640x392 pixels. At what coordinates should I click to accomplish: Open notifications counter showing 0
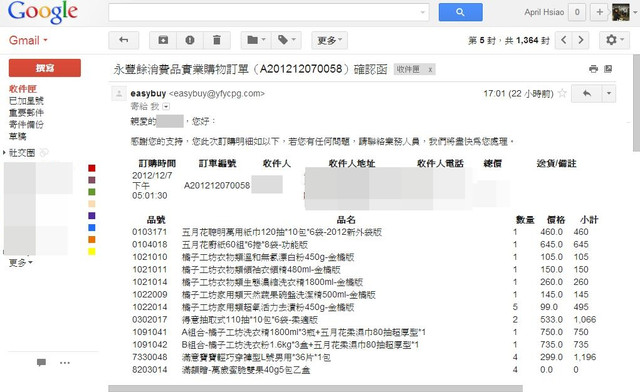pyautogui.click(x=577, y=12)
